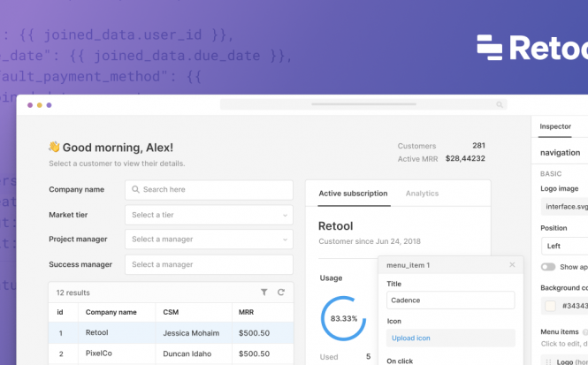The height and width of the screenshot is (365, 588).
Task: Click the background color swatch next to #34343
Action: [x=550, y=306]
